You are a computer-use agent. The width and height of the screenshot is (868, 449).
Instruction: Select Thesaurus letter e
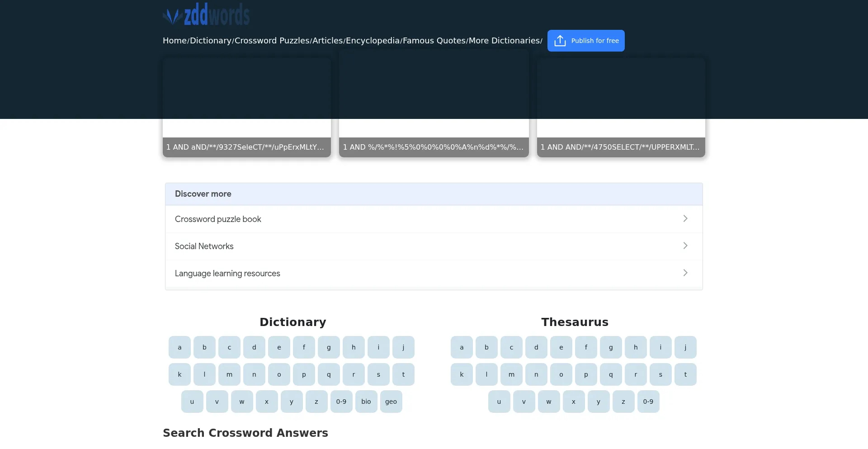(x=561, y=347)
